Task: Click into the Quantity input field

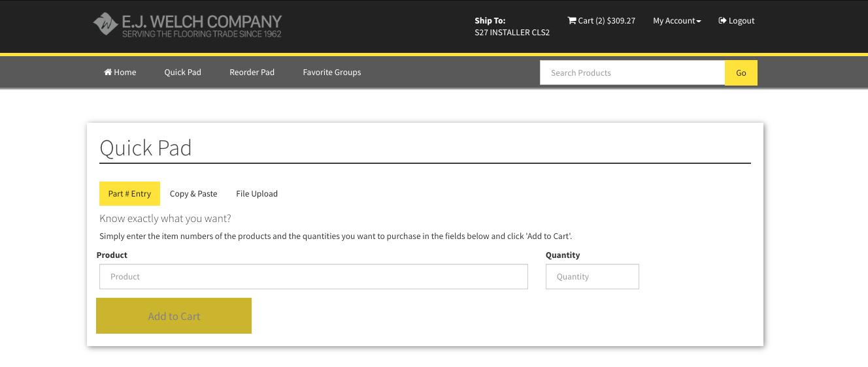Action: coord(592,276)
